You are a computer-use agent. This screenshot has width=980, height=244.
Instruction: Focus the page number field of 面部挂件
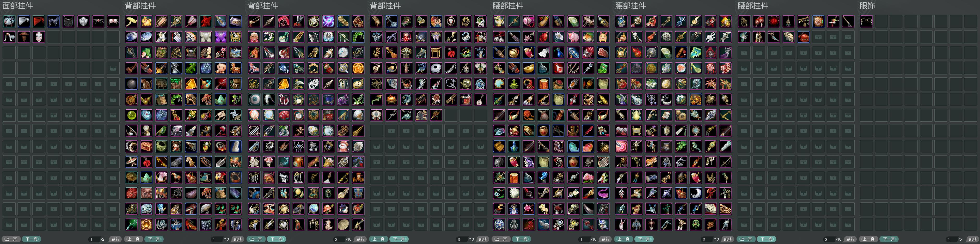pos(94,239)
